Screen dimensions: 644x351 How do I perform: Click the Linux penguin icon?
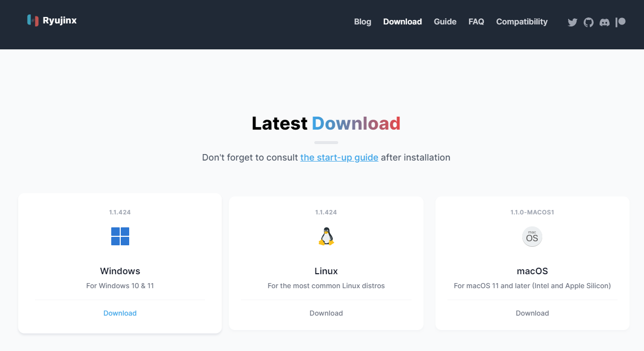coord(326,236)
